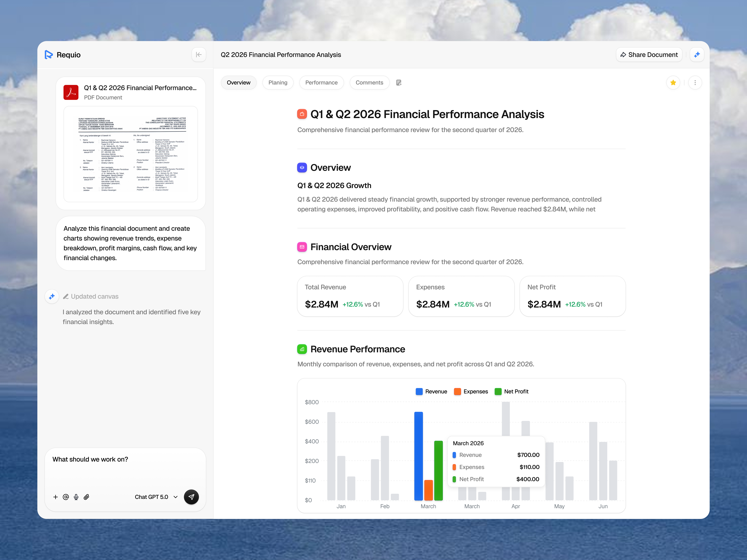Click the AI sparkle avatar in chat
This screenshot has height=560, width=747.
point(52,296)
